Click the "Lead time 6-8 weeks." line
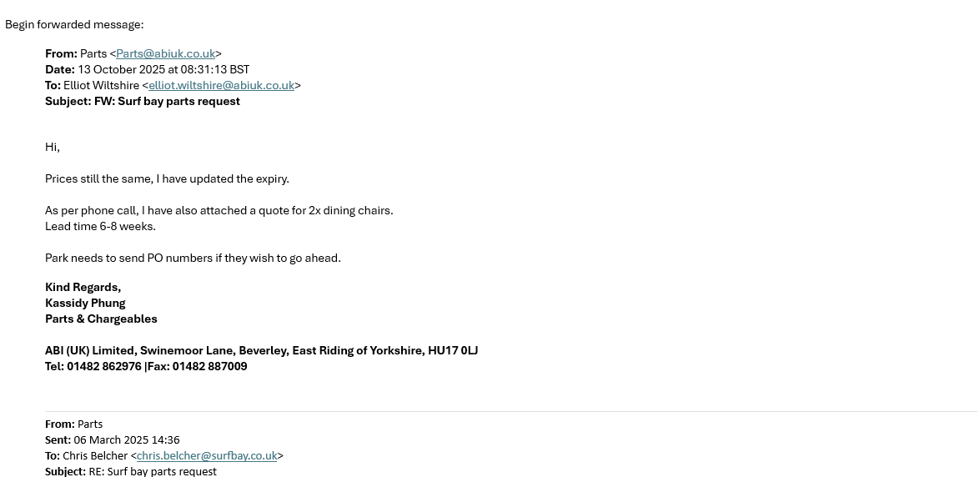The image size is (980, 477). (100, 226)
